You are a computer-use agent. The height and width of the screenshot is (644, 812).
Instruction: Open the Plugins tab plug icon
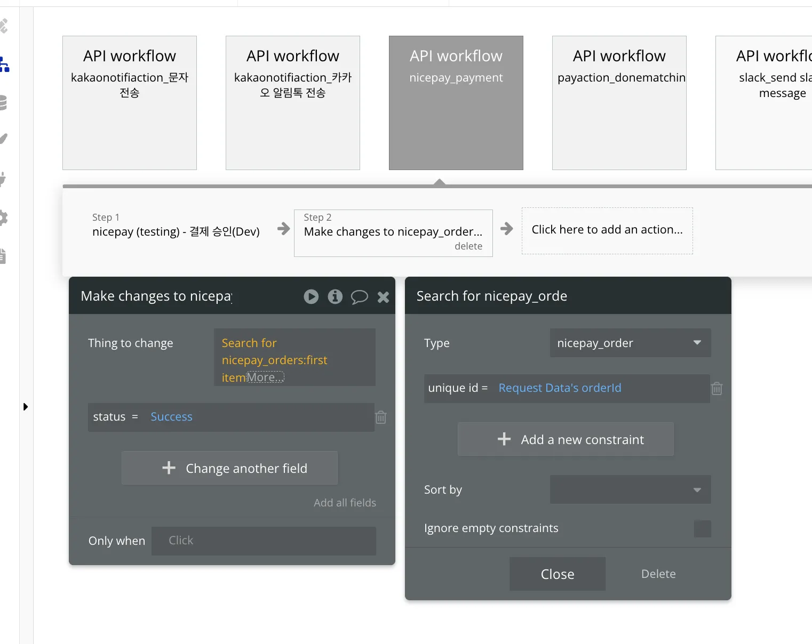coord(3,179)
